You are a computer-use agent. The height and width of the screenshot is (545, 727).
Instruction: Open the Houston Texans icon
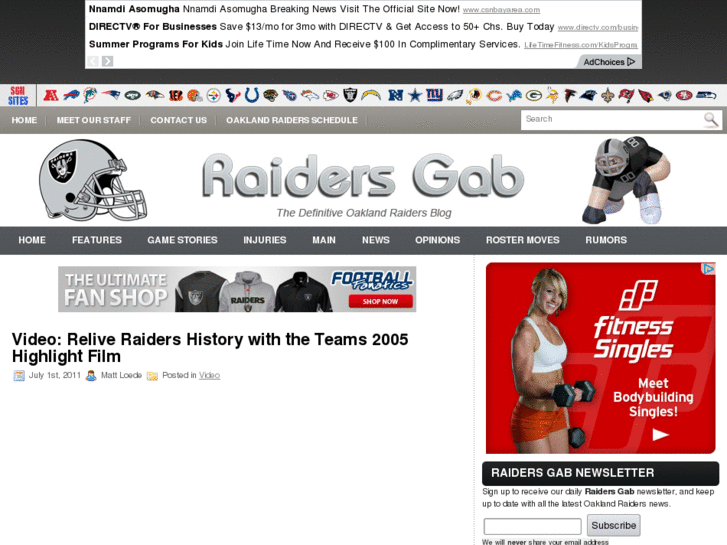tap(233, 96)
